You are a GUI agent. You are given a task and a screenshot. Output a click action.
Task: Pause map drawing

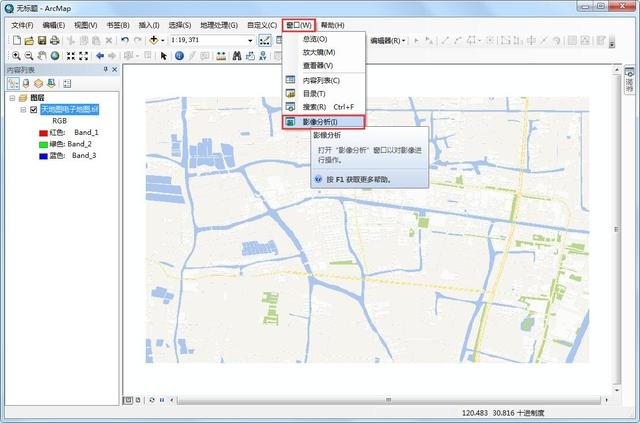pyautogui.click(x=162, y=400)
